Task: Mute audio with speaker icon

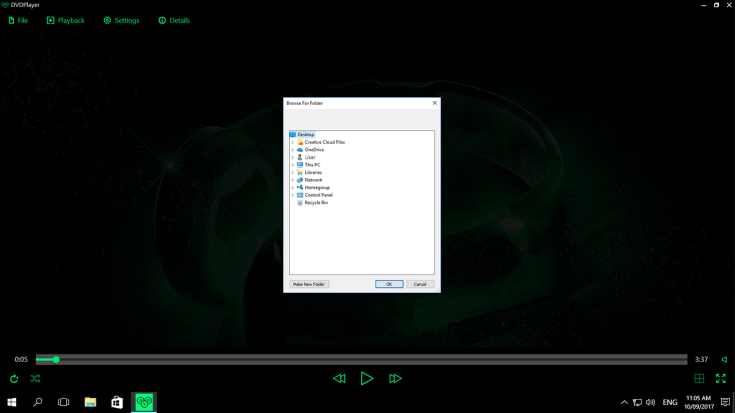Action: point(724,360)
